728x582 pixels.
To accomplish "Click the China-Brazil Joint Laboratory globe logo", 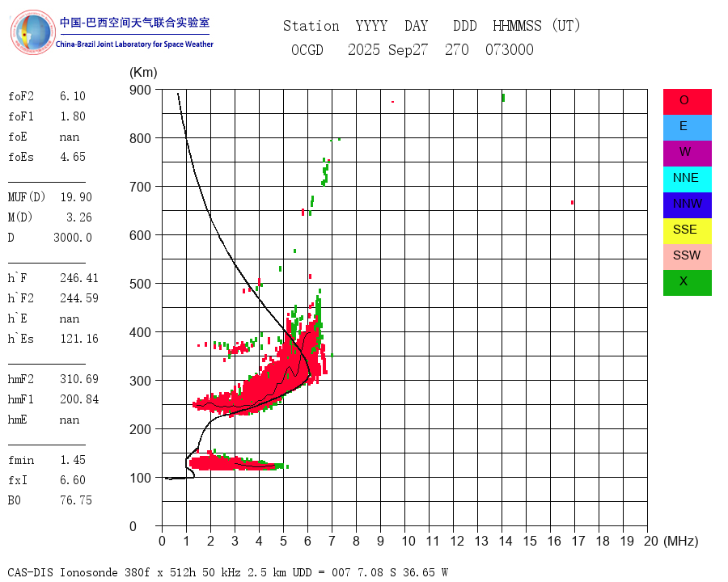I will pyautogui.click(x=32, y=32).
